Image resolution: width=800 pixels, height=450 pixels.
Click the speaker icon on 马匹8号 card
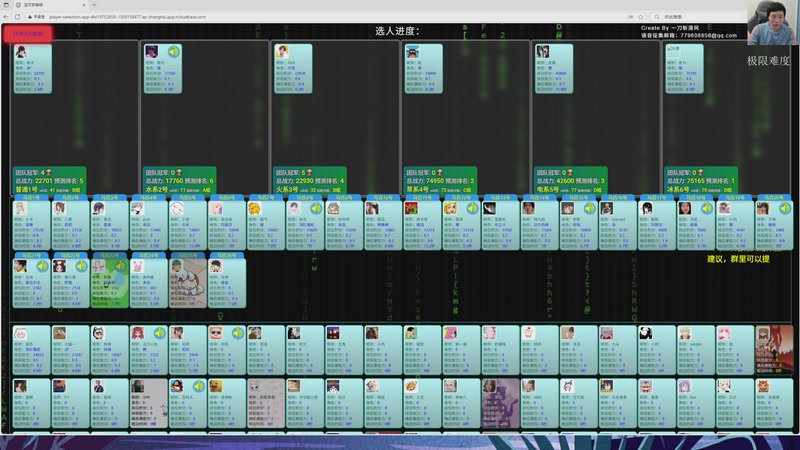(x=316, y=208)
